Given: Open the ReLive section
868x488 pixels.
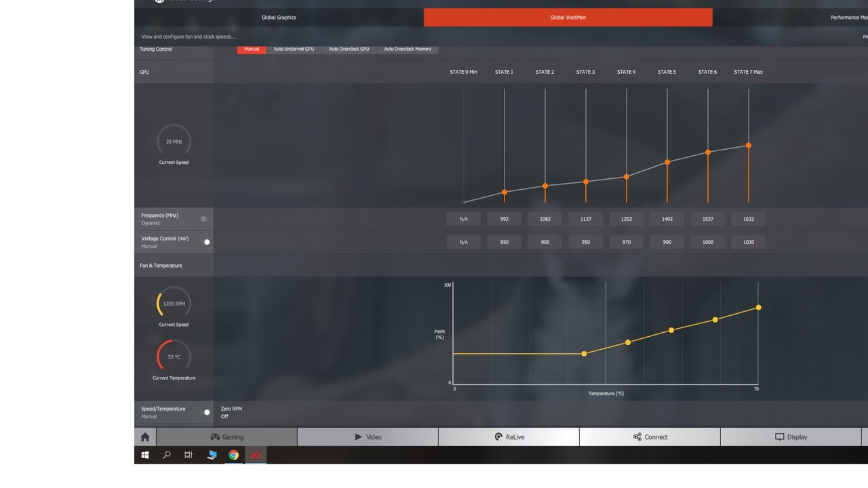Looking at the screenshot, I should [x=509, y=437].
